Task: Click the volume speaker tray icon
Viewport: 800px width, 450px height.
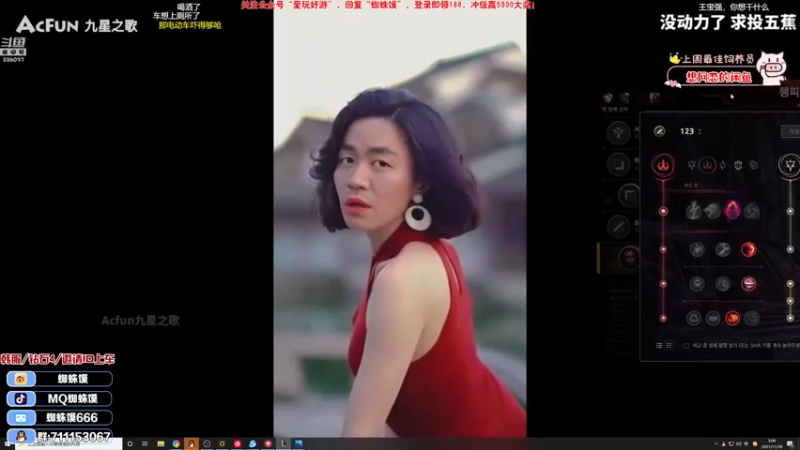Action: pos(739,444)
